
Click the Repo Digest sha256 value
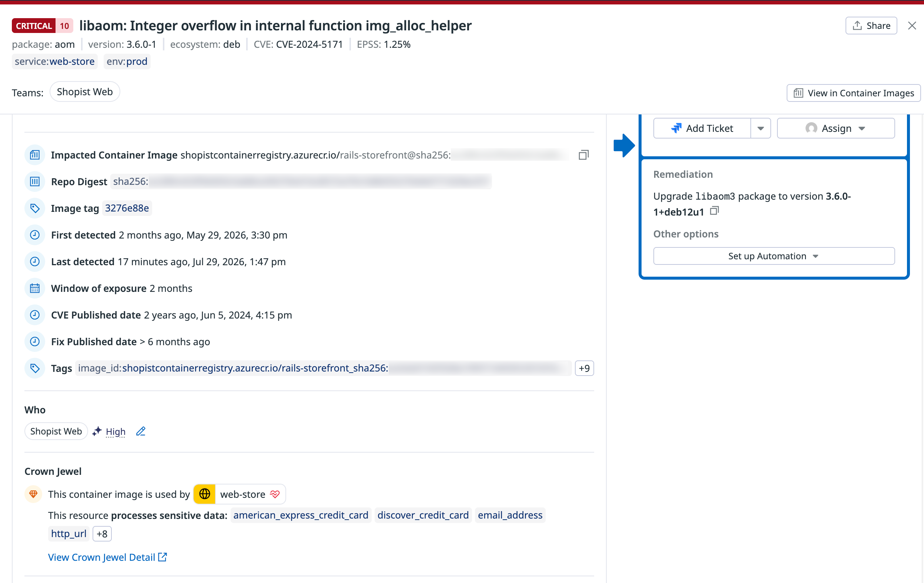click(x=301, y=181)
